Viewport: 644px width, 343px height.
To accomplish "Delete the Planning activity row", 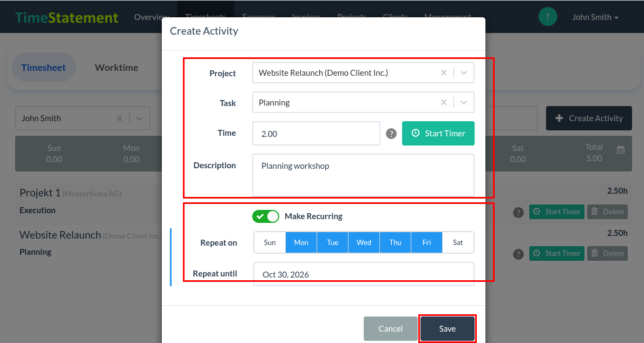I will point(607,253).
